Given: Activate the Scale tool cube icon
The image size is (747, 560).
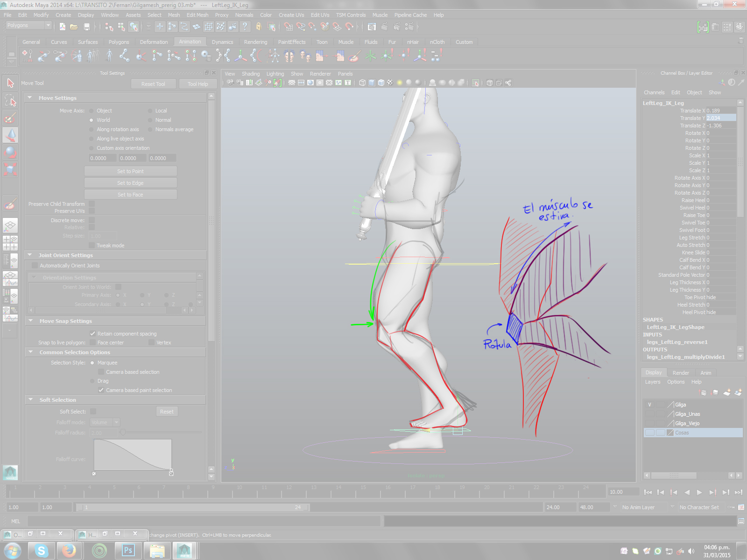Looking at the screenshot, I should 10,168.
